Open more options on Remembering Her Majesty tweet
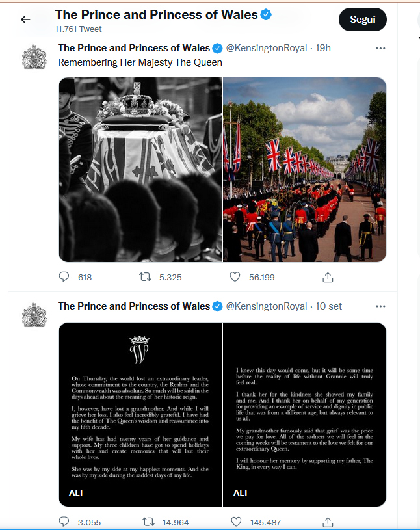 380,48
